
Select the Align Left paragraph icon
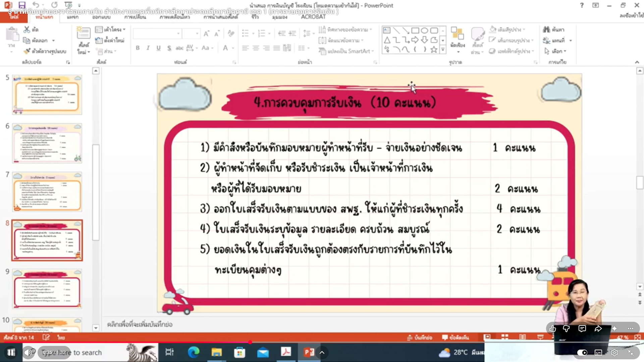(x=245, y=48)
